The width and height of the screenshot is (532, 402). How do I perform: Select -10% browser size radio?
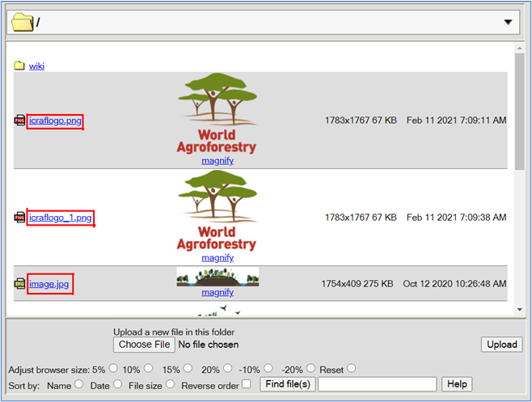(x=268, y=368)
